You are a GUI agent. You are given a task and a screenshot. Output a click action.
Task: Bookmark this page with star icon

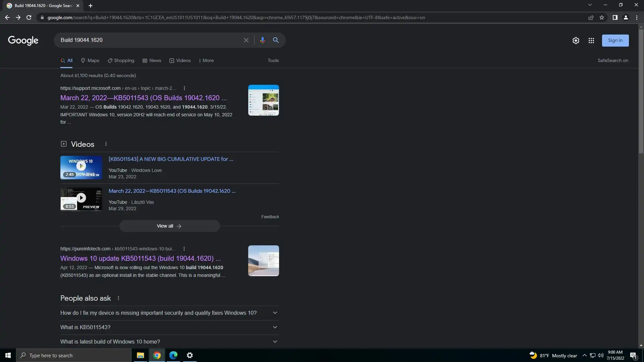(602, 17)
